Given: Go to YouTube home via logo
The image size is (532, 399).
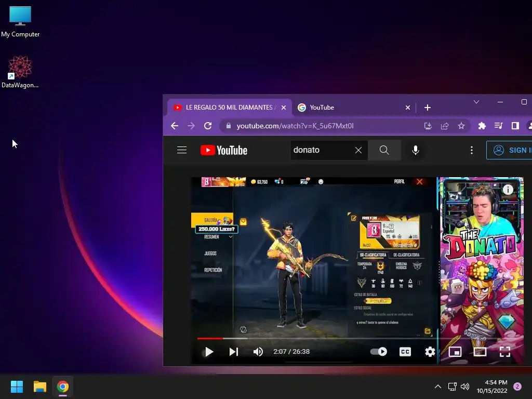Looking at the screenshot, I should click(224, 150).
